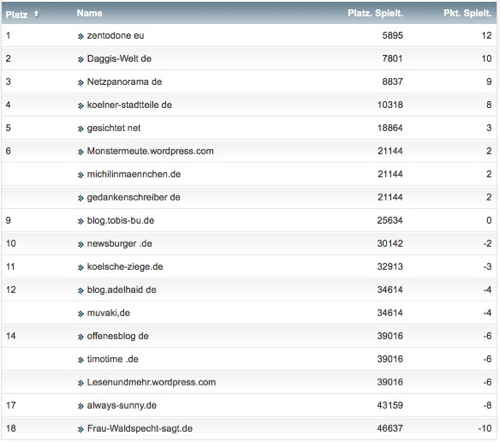Screen dimensions: 500x442
Task: Select the value 43159 in always-sunny row
Action: click(x=390, y=405)
